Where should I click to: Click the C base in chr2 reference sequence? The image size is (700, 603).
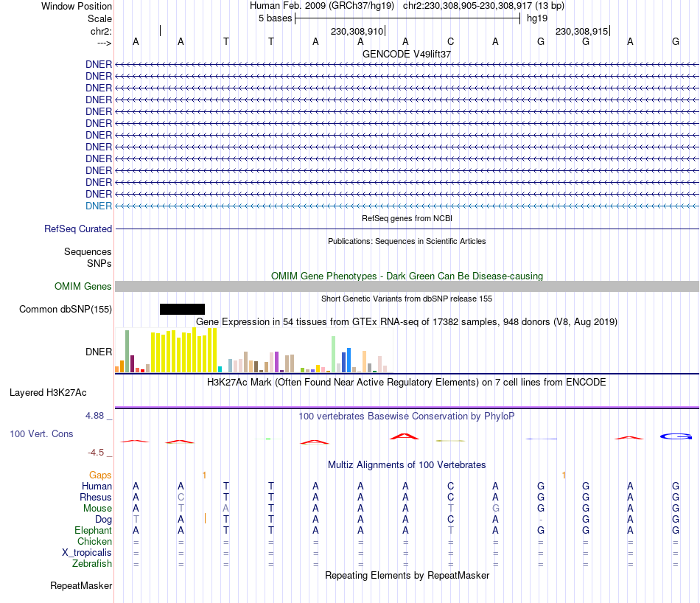(x=450, y=41)
